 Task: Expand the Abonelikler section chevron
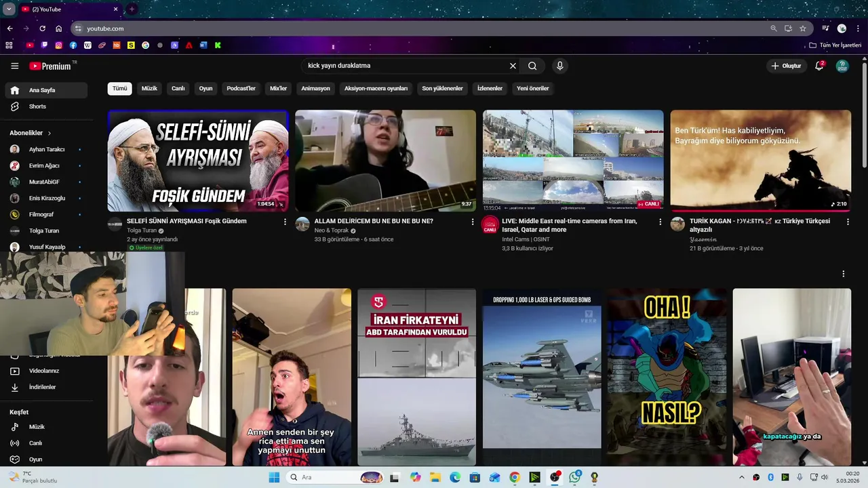pos(50,134)
